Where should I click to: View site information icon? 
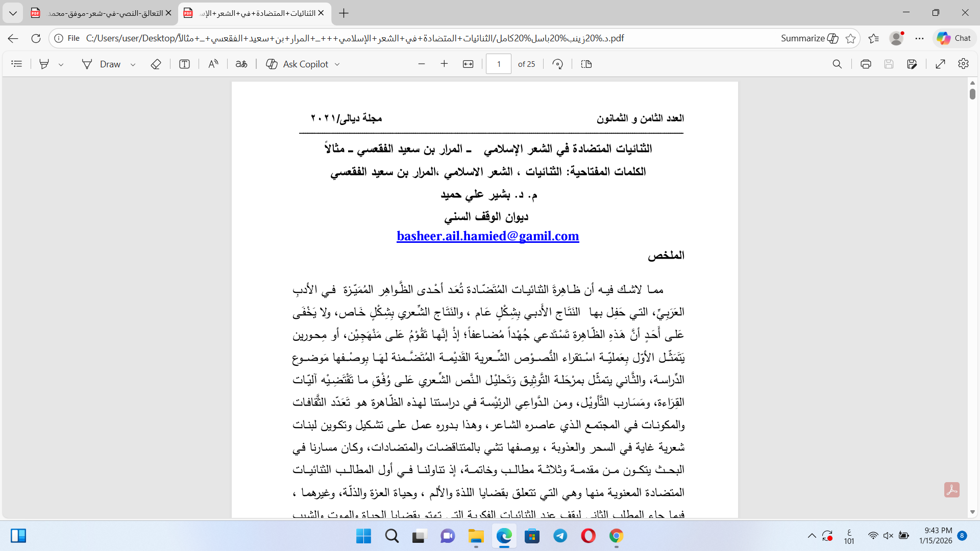[x=59, y=38]
